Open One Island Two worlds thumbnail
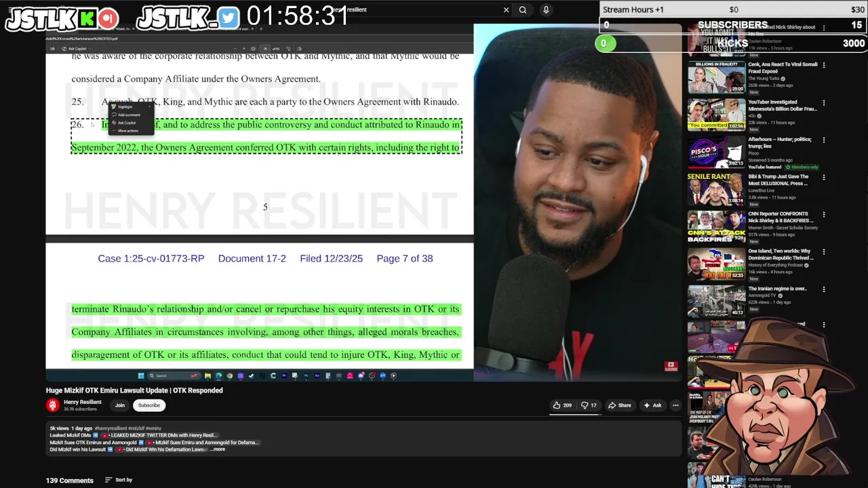This screenshot has height=488, width=868. [x=716, y=264]
